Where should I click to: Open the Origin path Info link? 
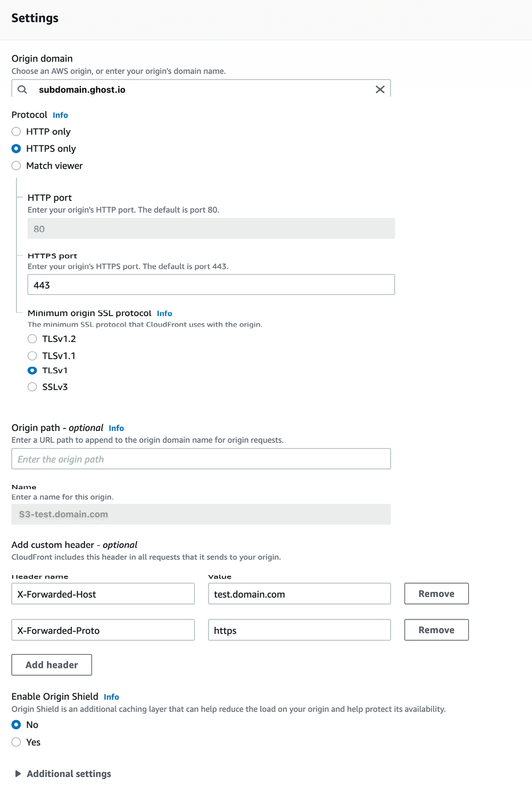[x=116, y=428]
